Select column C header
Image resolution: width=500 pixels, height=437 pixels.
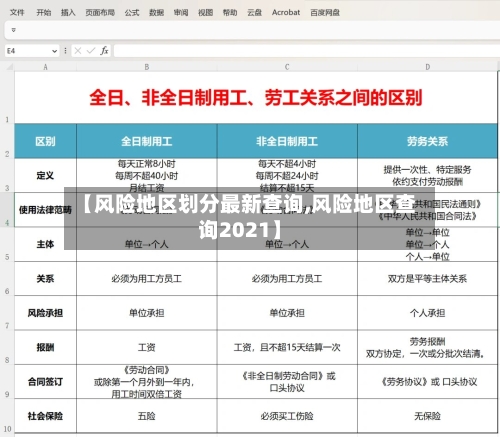[287, 67]
